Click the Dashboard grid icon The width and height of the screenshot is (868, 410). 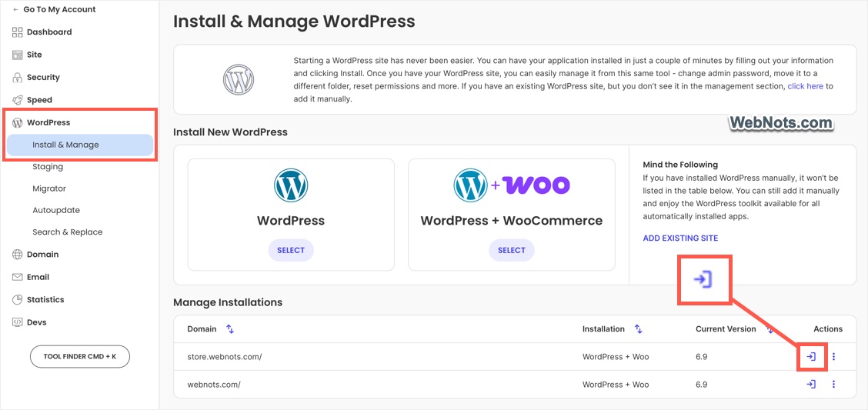(17, 32)
